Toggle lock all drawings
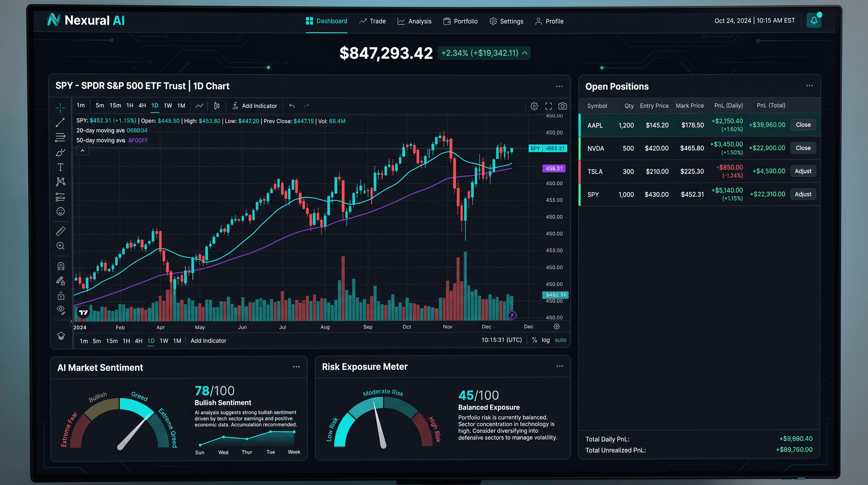 pyautogui.click(x=61, y=296)
